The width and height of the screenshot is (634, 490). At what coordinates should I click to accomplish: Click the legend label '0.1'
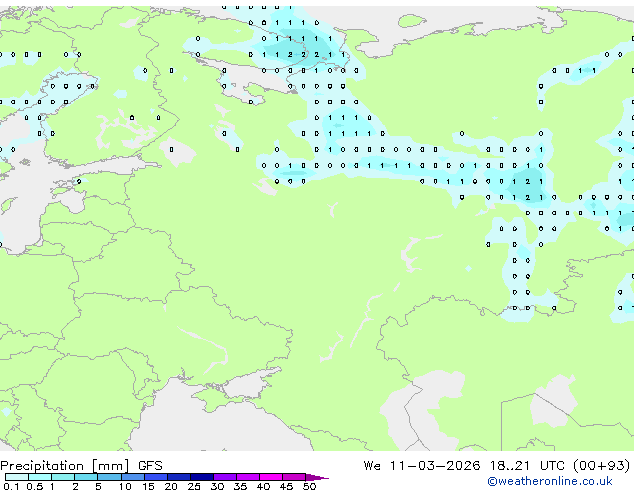point(11,486)
